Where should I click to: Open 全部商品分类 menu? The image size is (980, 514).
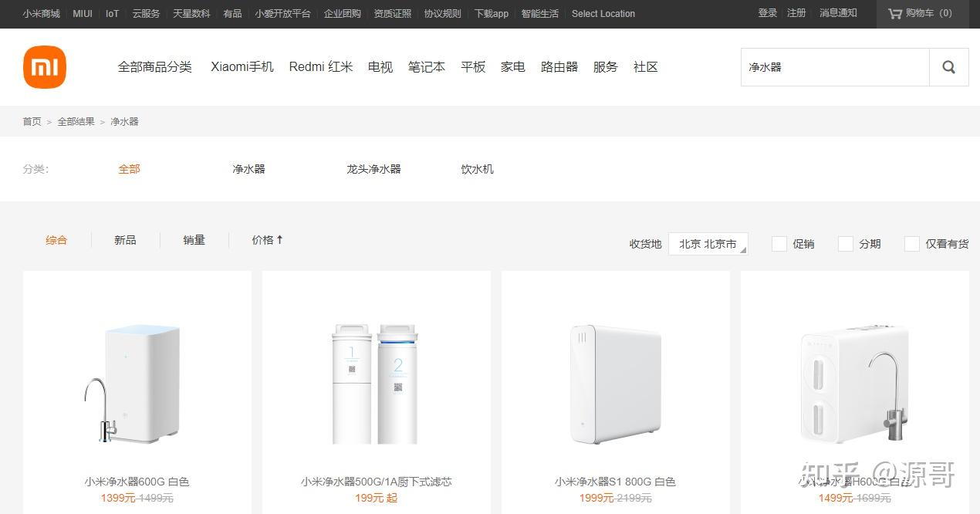(154, 67)
